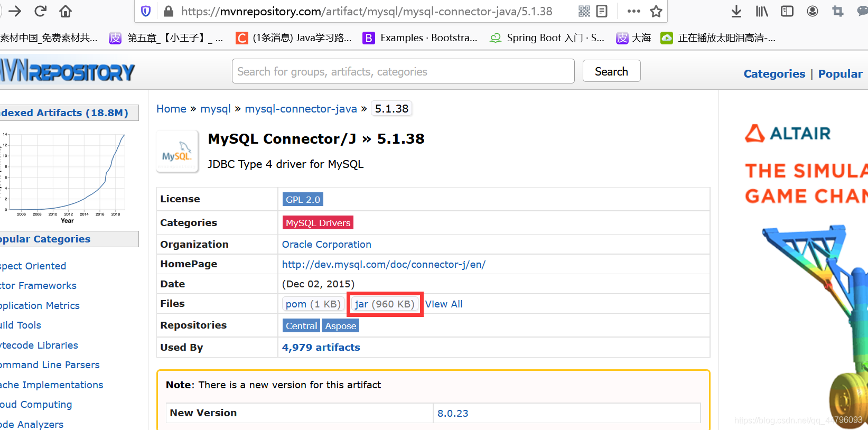868x430 pixels.
Task: Open 正在播放太阳泪高清 bookmark
Action: coord(718,38)
